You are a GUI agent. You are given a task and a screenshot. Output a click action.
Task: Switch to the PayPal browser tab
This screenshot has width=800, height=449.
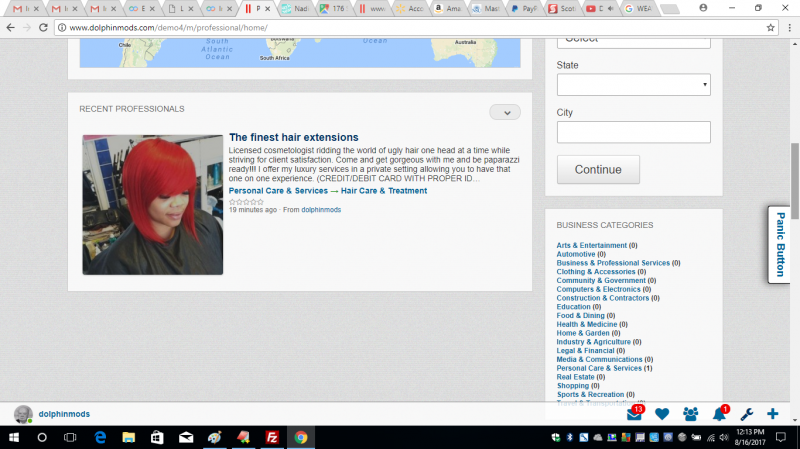click(x=524, y=9)
